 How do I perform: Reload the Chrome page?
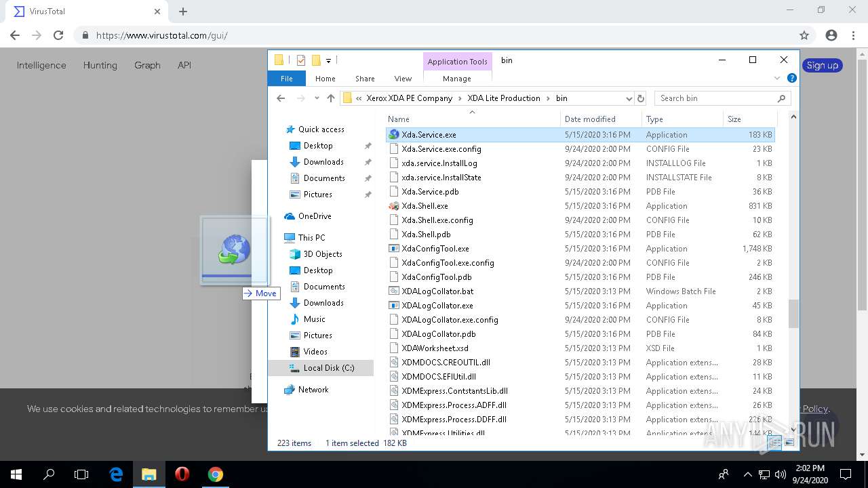[58, 35]
